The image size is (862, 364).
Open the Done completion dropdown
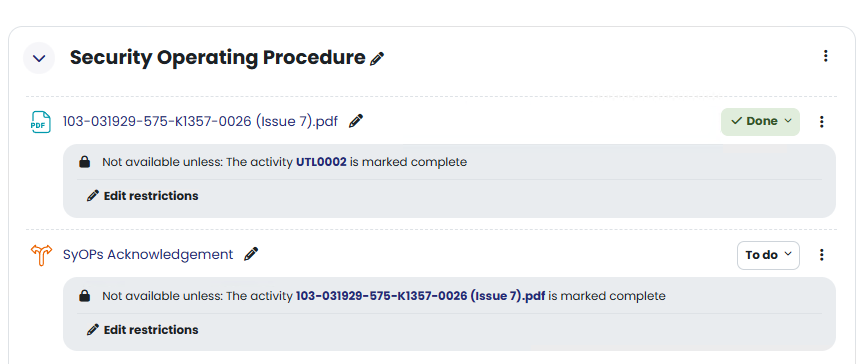[760, 122]
